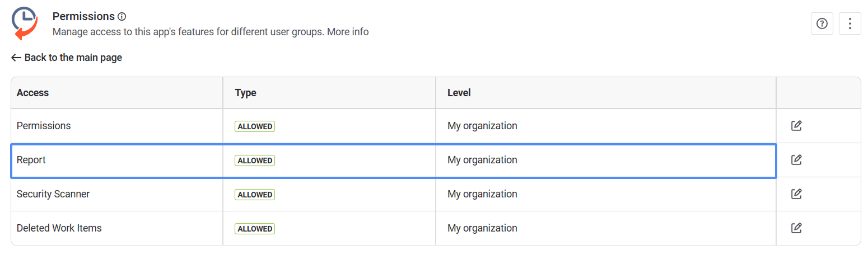The image size is (868, 255).
Task: Select the Report row
Action: (31, 160)
